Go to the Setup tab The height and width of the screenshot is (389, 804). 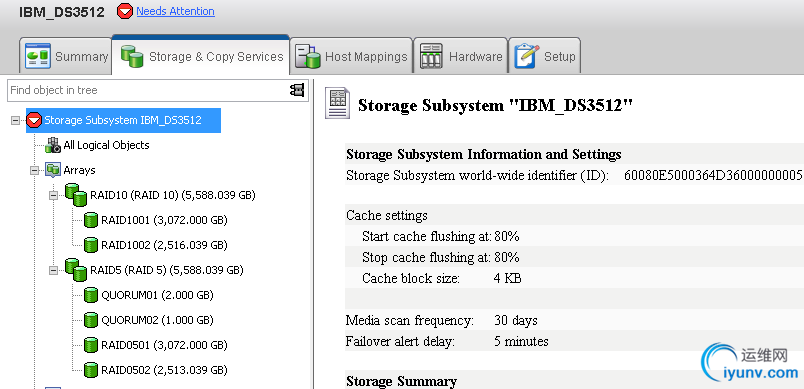tap(545, 56)
